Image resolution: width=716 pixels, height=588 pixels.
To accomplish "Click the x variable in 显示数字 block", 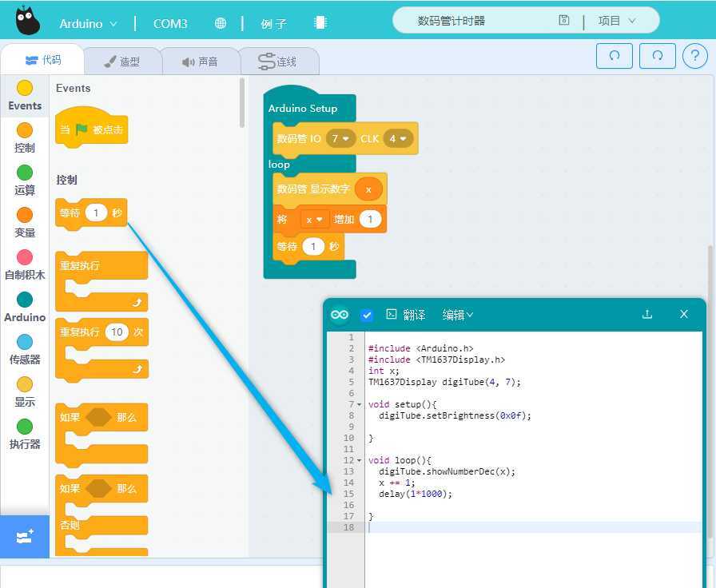I will pyautogui.click(x=368, y=189).
